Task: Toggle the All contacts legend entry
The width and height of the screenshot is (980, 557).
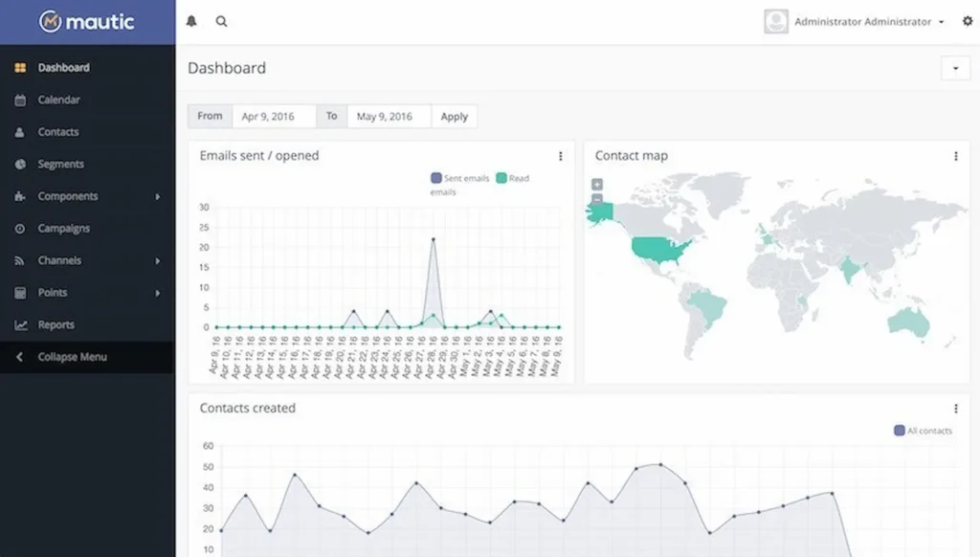Action: pyautogui.click(x=922, y=431)
